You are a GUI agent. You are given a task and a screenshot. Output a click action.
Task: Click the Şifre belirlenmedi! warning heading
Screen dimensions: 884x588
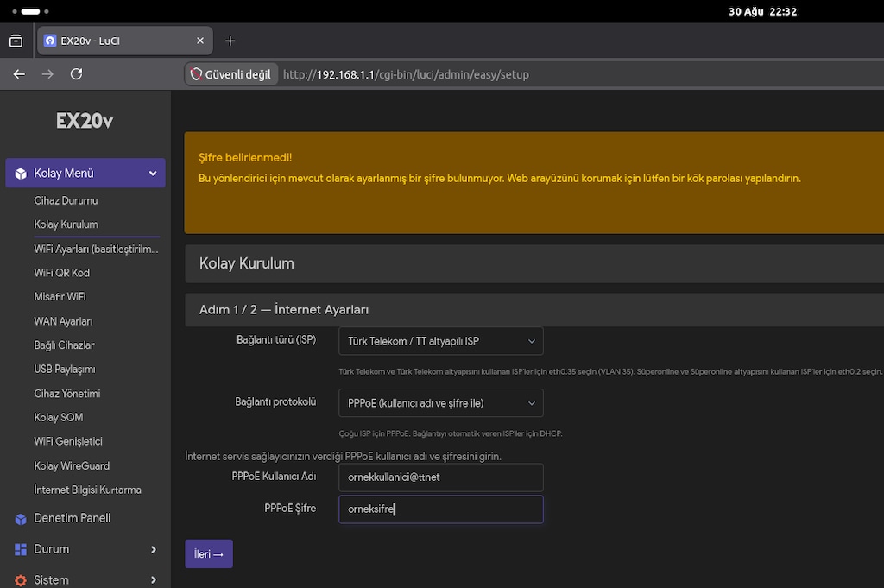[x=245, y=158]
